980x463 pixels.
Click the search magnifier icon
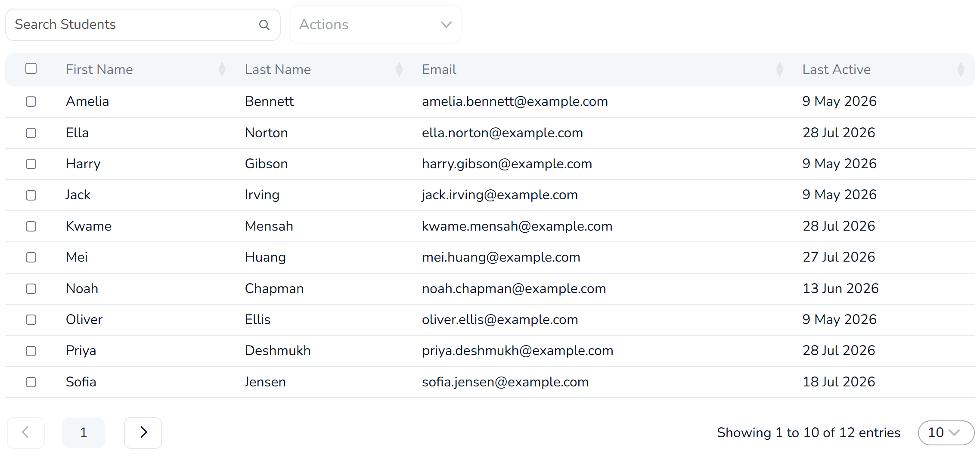pyautogui.click(x=264, y=25)
